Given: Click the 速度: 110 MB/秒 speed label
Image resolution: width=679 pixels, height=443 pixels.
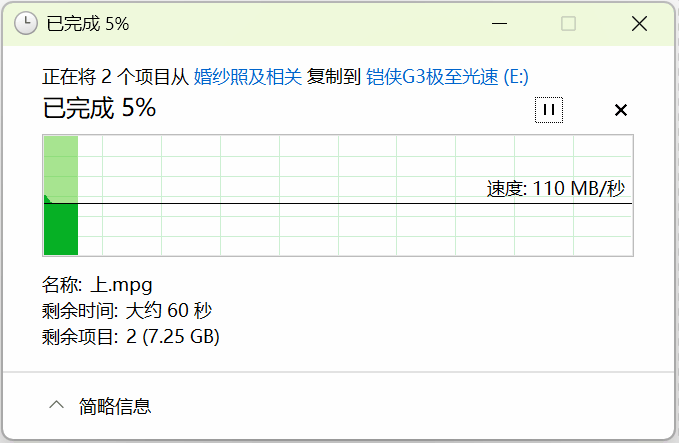Looking at the screenshot, I should (556, 189).
